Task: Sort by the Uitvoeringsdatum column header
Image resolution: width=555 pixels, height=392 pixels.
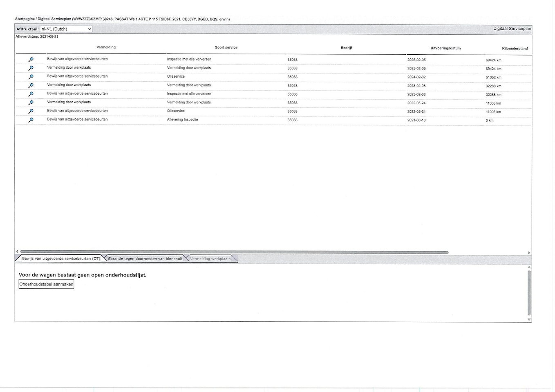Action: (x=445, y=48)
